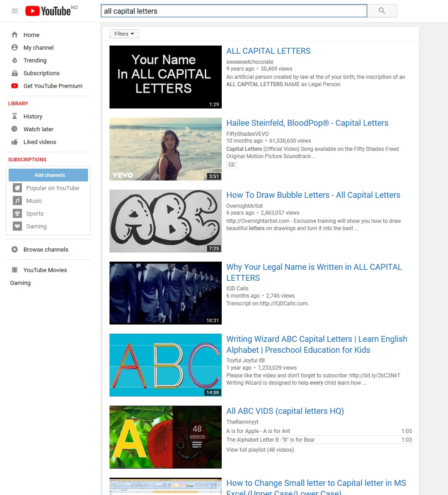The height and width of the screenshot is (495, 448).
Task: Visit the TheRammyyt channel
Action: [242, 422]
